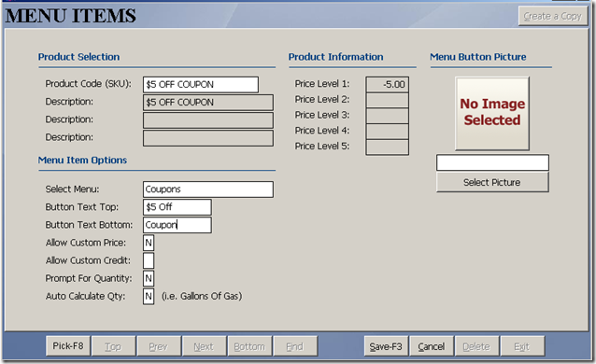The width and height of the screenshot is (596, 364).
Task: Click the first Description field
Action: (x=208, y=103)
